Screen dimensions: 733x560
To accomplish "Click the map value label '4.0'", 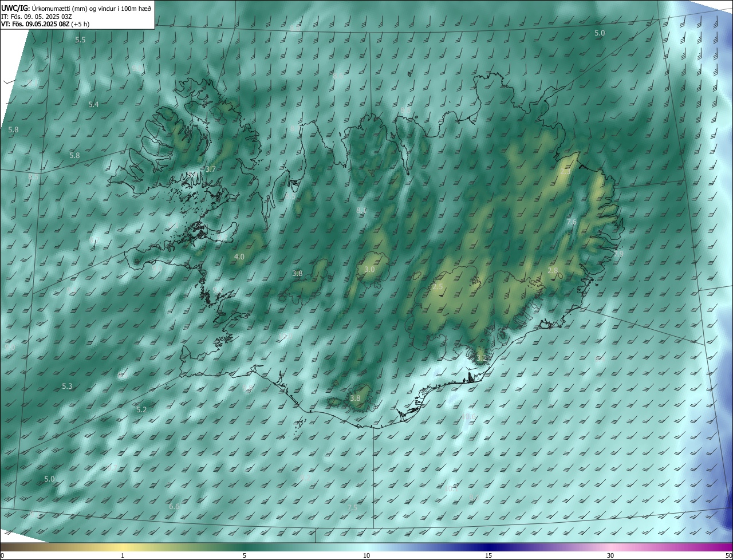I will pos(239,257).
